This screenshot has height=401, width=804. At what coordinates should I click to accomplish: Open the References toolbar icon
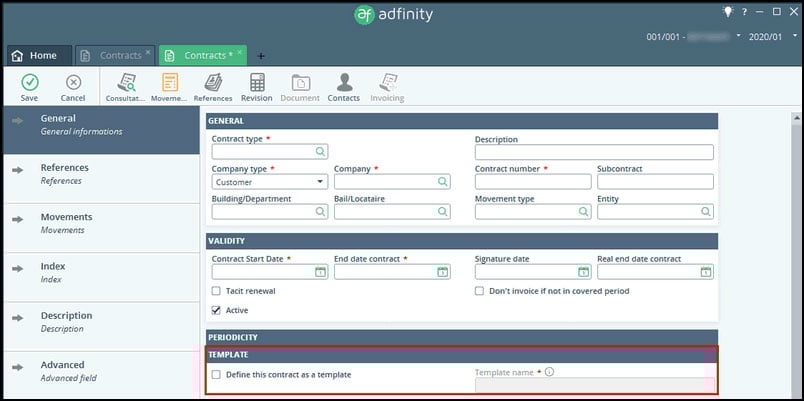(x=213, y=86)
